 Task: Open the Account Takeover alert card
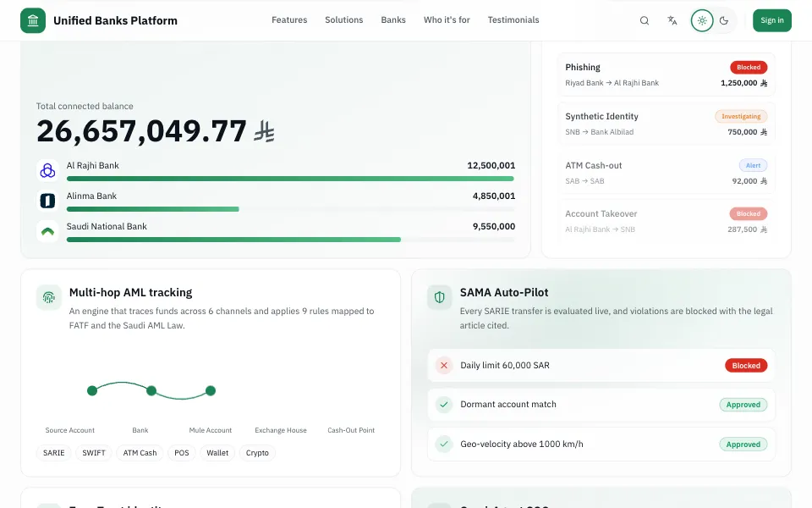point(667,221)
